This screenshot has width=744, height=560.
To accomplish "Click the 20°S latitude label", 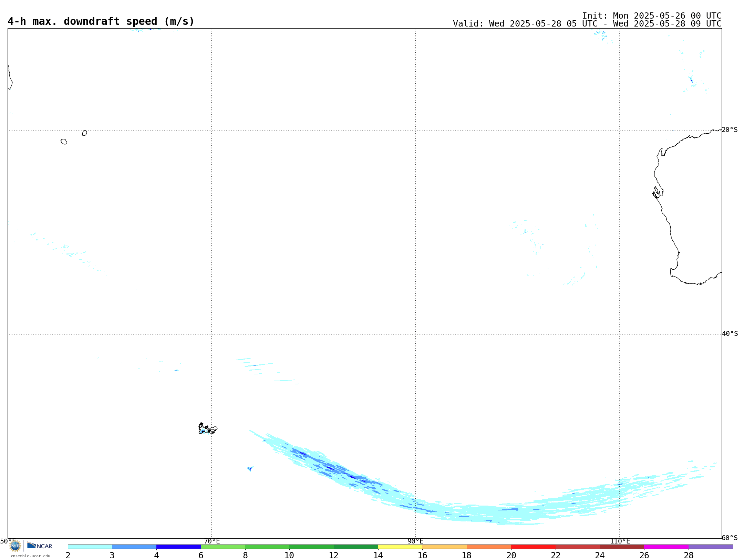I will click(730, 130).
